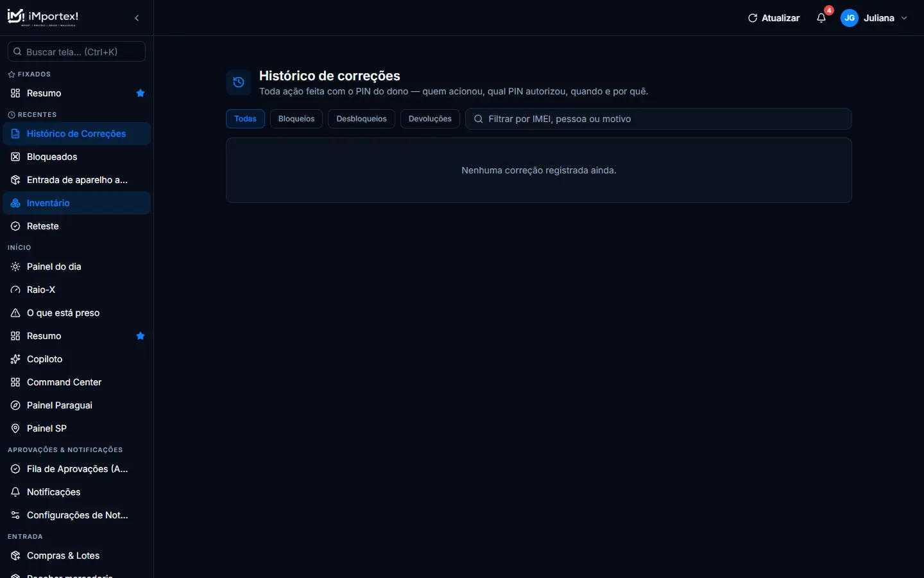Screen dimensions: 924x578
Task: Collapse the sidebar with the chevron arrow
Action: coord(137,18)
